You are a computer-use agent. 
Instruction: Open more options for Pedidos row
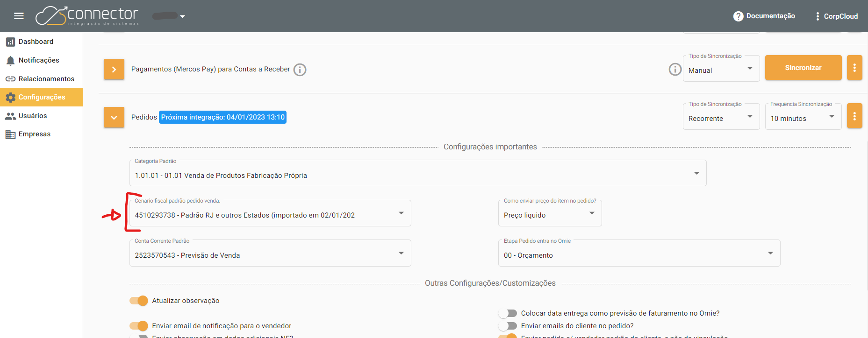[x=854, y=116]
